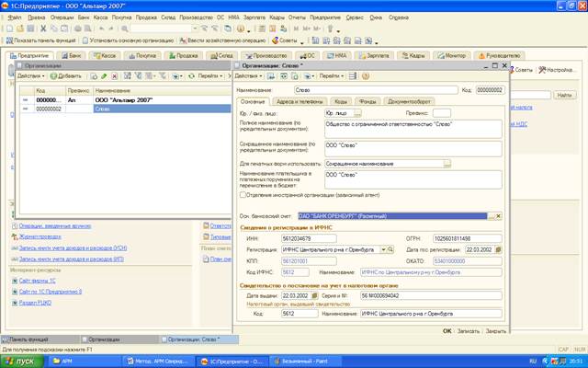Image resolution: width=588 pixels, height=368 pixels.
Task: Open the Банк menu
Action: point(84,17)
